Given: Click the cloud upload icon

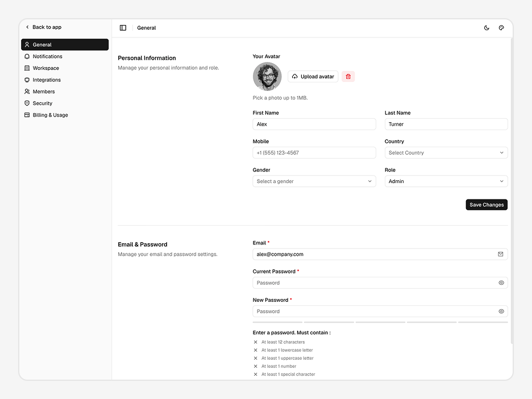Looking at the screenshot, I should tap(295, 77).
